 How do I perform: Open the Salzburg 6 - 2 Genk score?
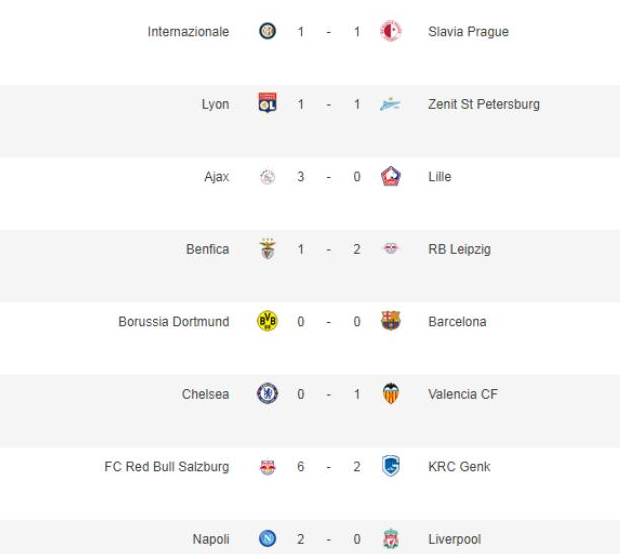(x=328, y=467)
